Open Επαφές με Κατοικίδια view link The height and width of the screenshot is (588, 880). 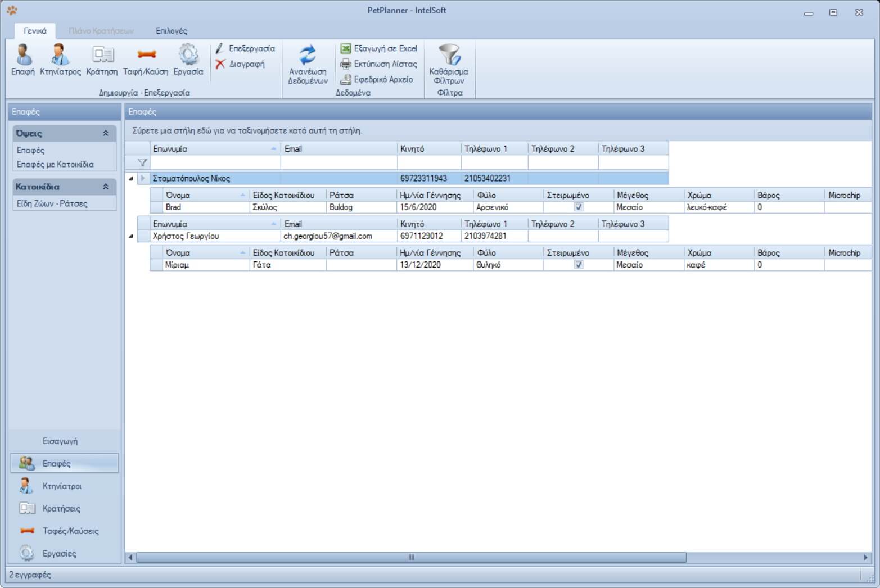[55, 165]
